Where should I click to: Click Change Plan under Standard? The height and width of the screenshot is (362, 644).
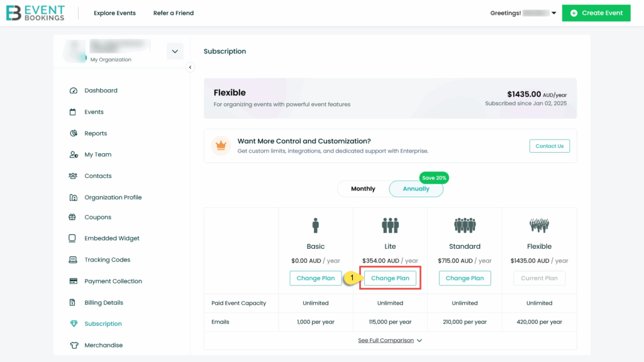pos(465,278)
